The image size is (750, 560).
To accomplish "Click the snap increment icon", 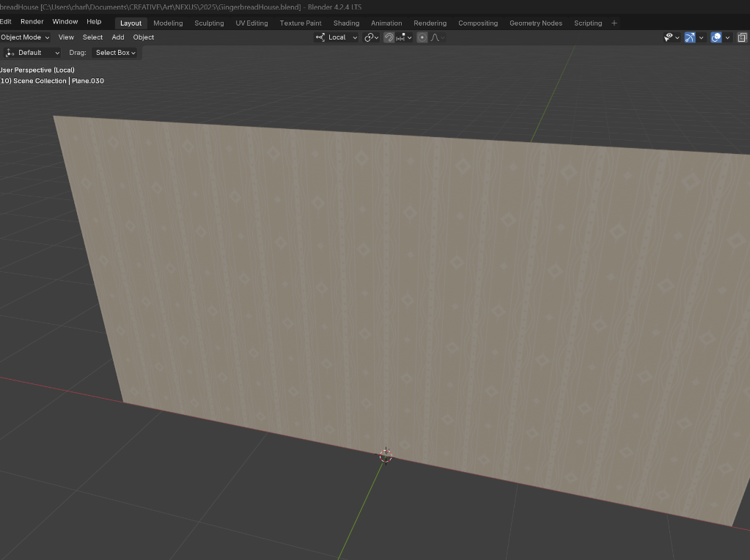I will pyautogui.click(x=401, y=37).
